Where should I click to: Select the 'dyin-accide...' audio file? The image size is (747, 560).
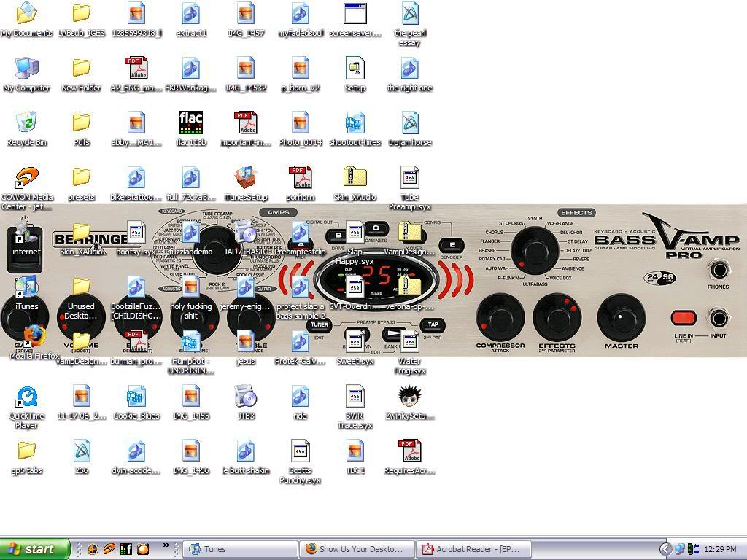pyautogui.click(x=136, y=451)
